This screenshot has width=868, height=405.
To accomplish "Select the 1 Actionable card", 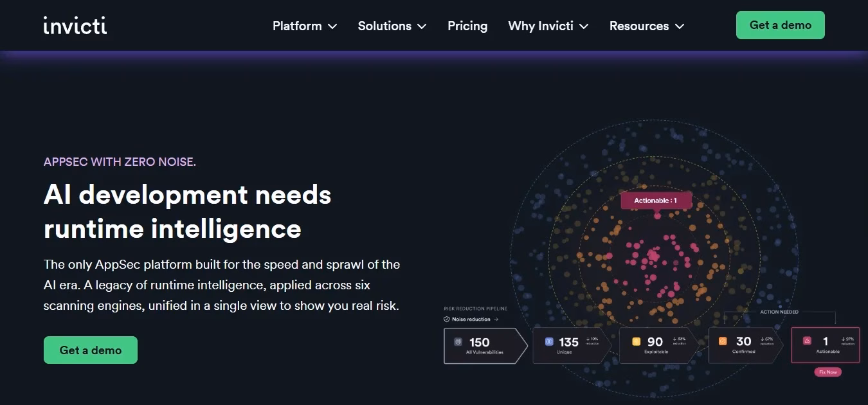I will click(x=826, y=345).
